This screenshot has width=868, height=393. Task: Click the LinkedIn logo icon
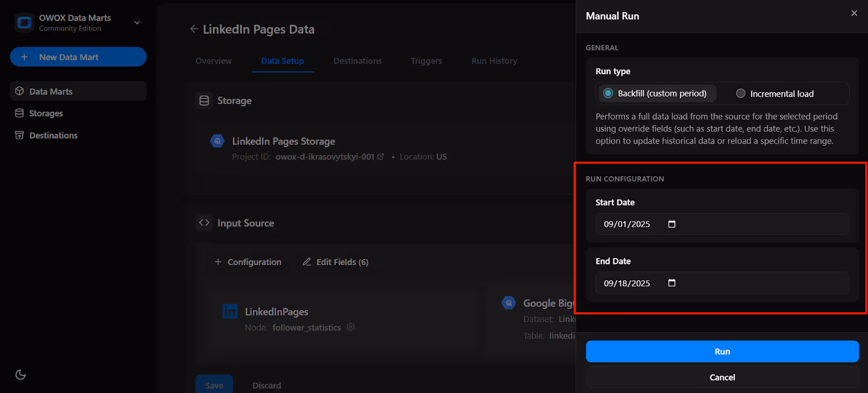[x=230, y=311]
